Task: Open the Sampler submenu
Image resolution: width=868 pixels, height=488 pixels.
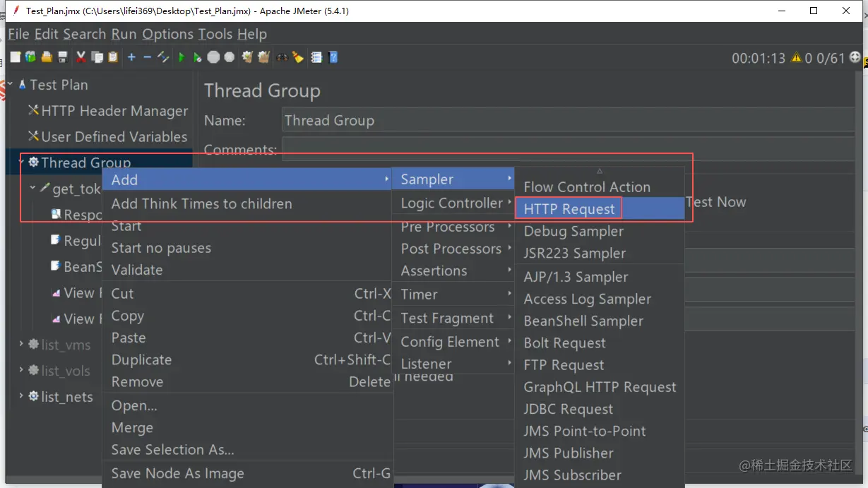Action: (x=453, y=179)
